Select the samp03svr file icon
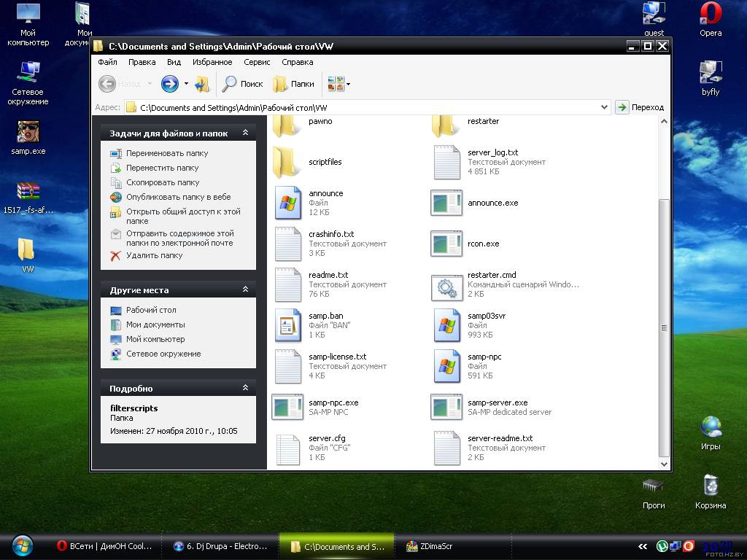Screen dimensions: 747x560 pos(446,326)
